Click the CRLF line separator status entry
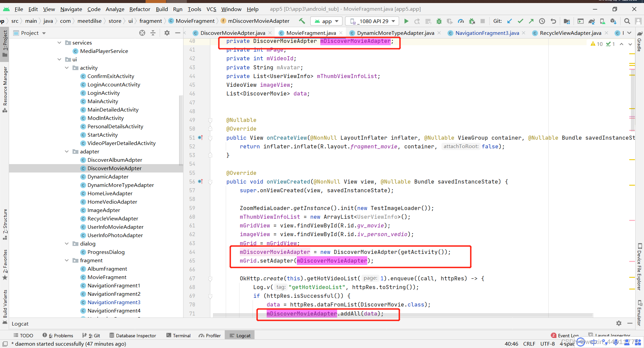 click(x=529, y=344)
